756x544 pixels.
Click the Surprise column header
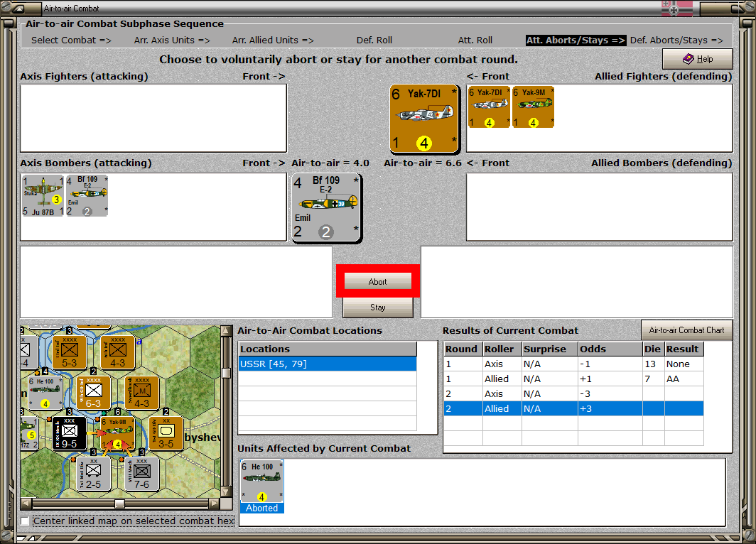click(x=549, y=349)
